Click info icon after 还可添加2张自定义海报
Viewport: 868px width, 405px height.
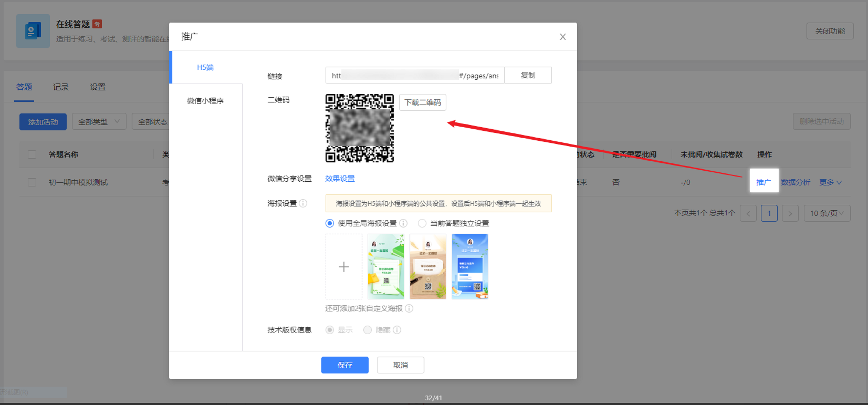point(409,308)
